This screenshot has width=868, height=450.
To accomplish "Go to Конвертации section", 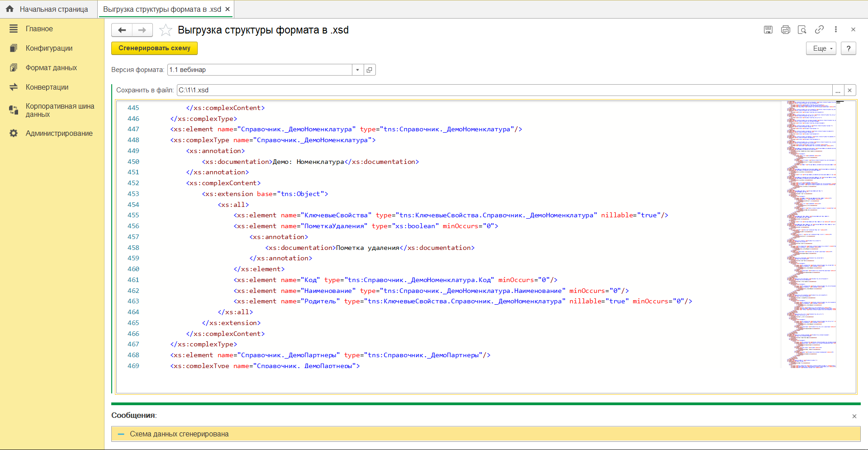I will pos(47,87).
